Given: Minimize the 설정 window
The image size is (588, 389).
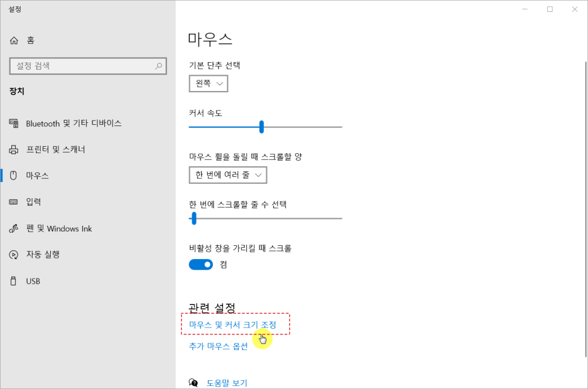Looking at the screenshot, I should [525, 9].
